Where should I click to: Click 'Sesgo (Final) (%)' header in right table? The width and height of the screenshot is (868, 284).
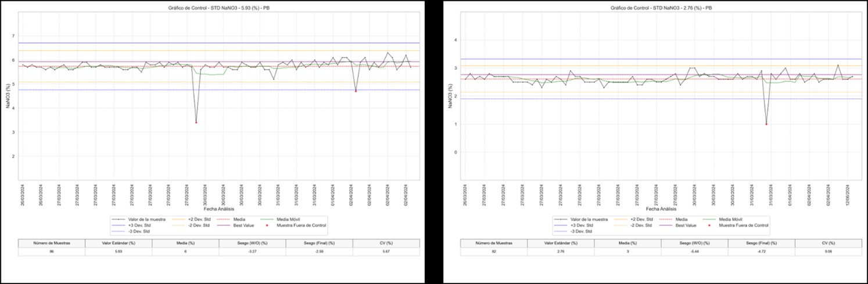761,243
